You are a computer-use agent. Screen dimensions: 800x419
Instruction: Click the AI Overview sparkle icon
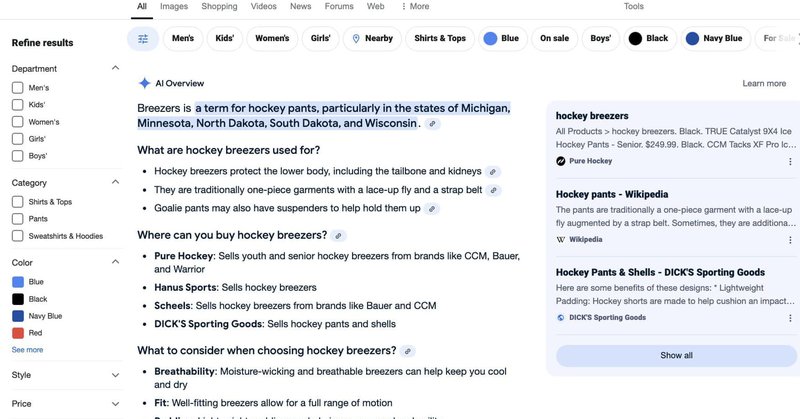click(144, 83)
